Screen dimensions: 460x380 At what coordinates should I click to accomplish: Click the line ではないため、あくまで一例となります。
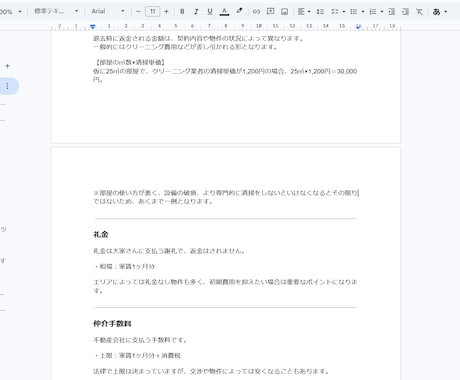153,201
